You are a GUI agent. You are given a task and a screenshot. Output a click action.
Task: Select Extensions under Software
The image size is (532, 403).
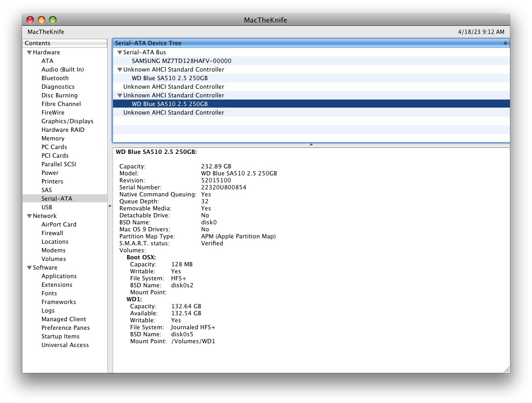pyautogui.click(x=57, y=285)
